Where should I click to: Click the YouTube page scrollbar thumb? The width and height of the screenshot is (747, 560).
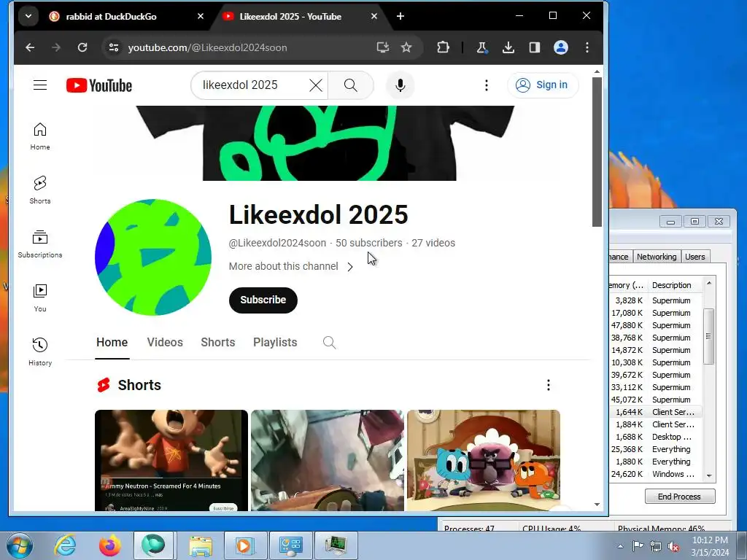click(x=597, y=152)
